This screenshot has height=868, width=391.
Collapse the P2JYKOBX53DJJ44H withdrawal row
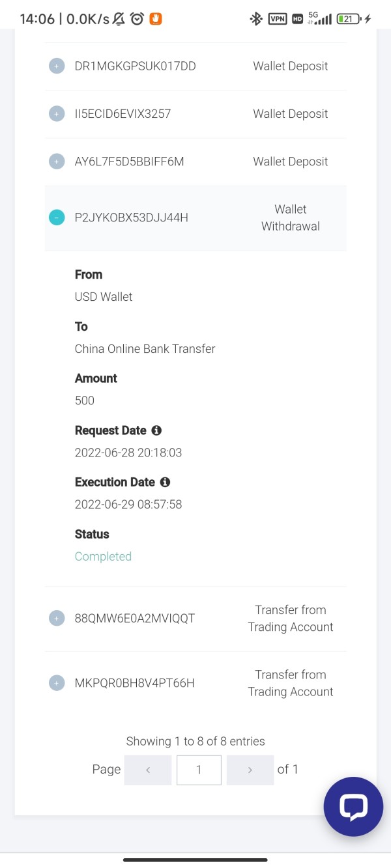point(57,217)
